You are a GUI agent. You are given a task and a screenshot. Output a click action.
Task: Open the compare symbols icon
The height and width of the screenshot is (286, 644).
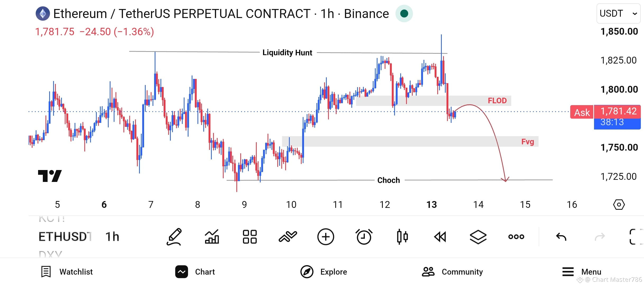(288, 237)
